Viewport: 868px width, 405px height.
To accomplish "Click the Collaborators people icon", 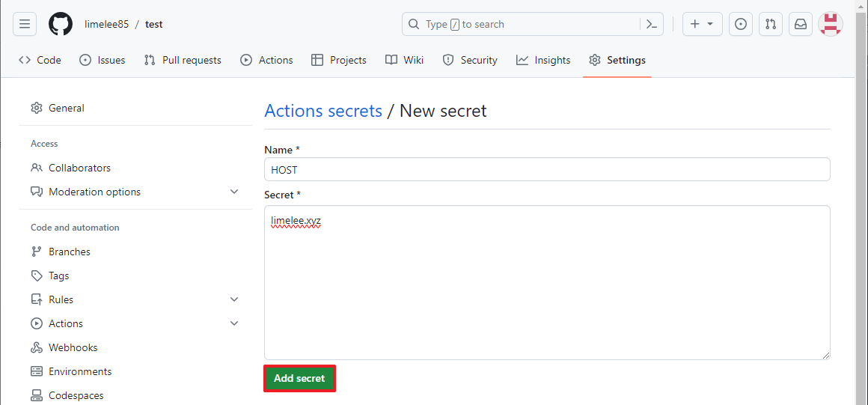I will point(37,168).
